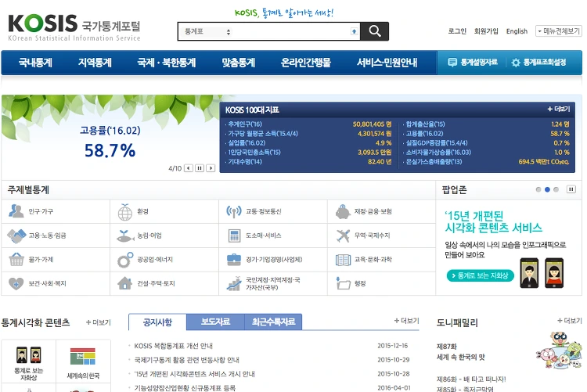Open the 무역·국제수지 airplane icon
The image size is (587, 392).
[343, 236]
